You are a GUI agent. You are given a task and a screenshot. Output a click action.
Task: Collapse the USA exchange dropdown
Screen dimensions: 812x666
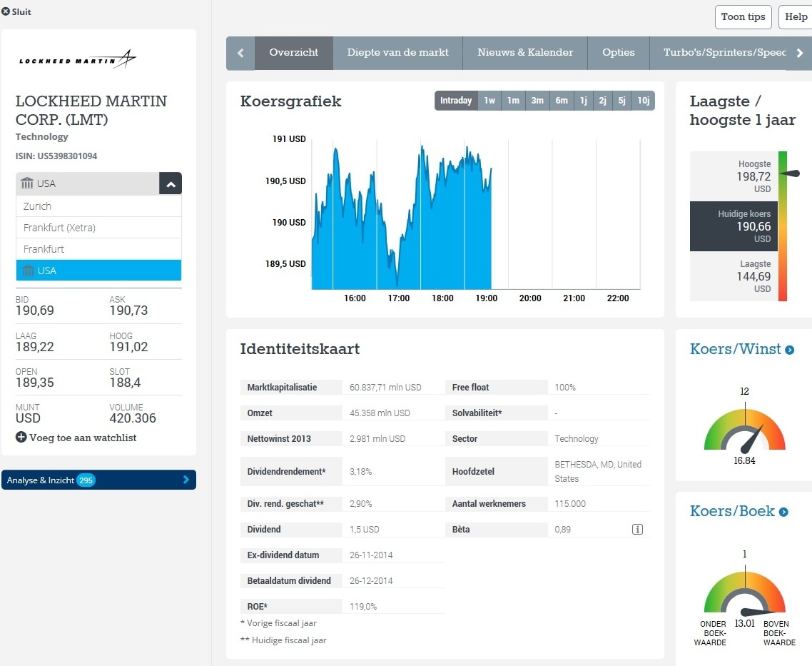coord(171,183)
